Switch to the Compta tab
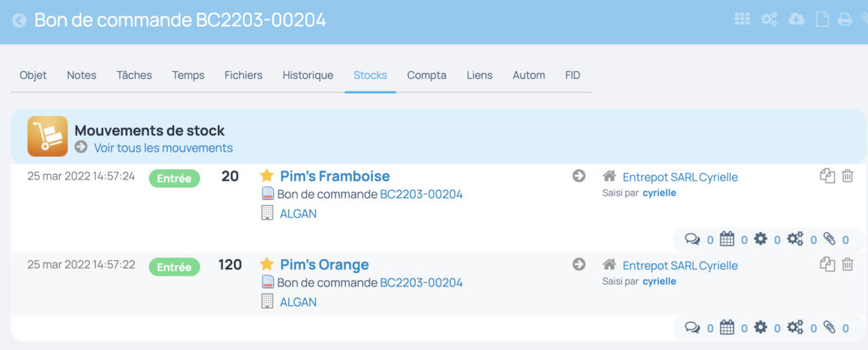 point(427,75)
